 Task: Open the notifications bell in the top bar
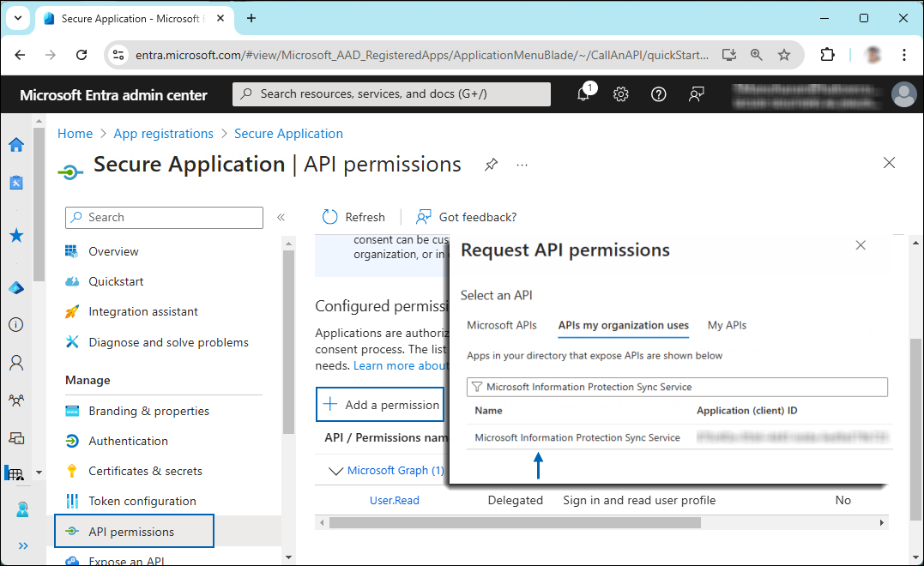point(584,93)
